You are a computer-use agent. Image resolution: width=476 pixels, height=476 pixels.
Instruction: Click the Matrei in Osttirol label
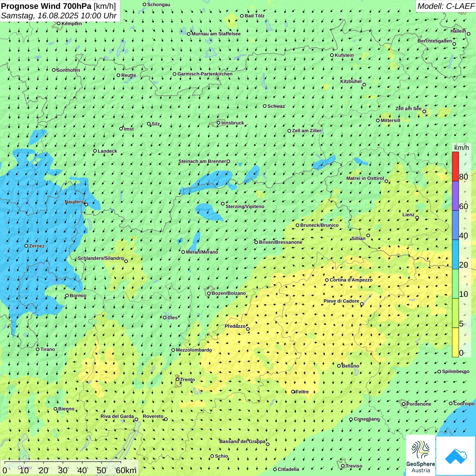click(365, 178)
